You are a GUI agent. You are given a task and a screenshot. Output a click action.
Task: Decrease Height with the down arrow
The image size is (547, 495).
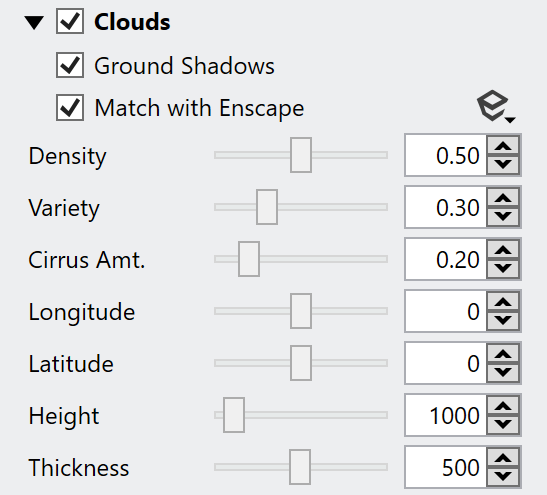point(503,424)
